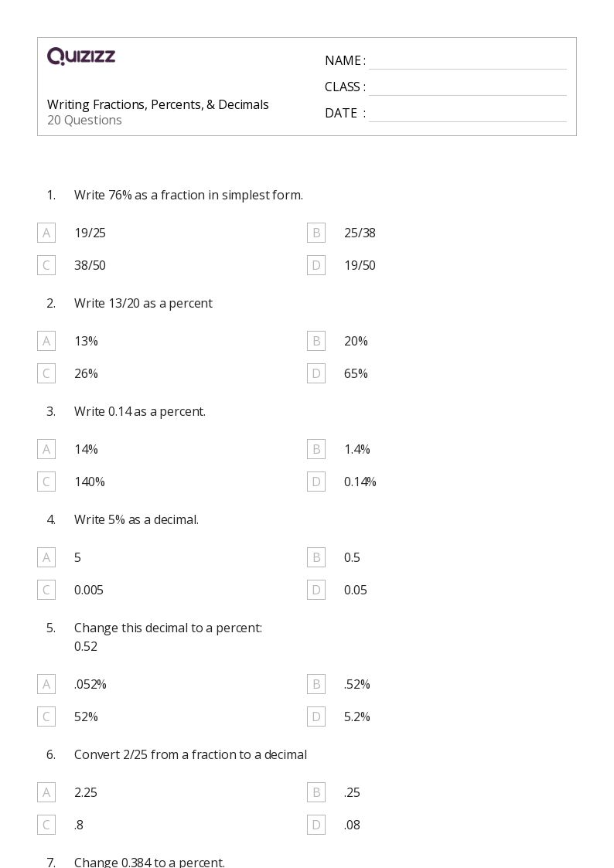Check box C 26% in question 2
The image size is (614, 868).
tap(46, 373)
